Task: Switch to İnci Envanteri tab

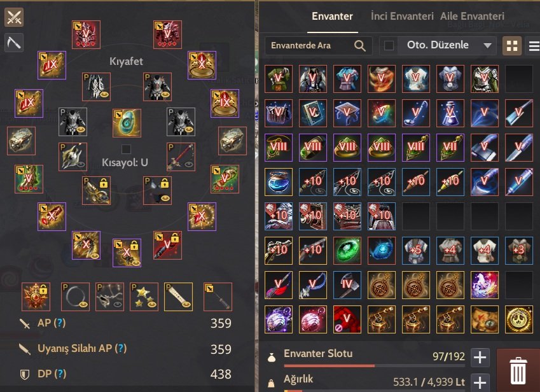Action: [x=402, y=16]
